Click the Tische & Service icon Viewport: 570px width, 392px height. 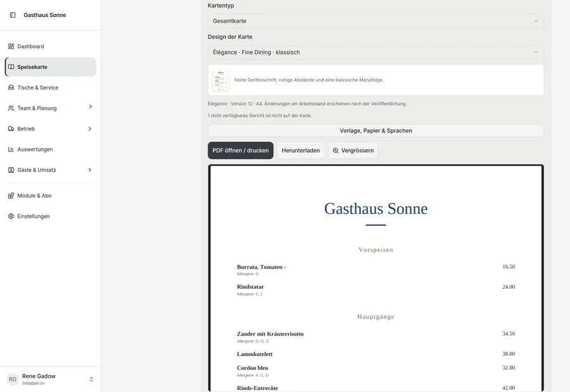11,87
